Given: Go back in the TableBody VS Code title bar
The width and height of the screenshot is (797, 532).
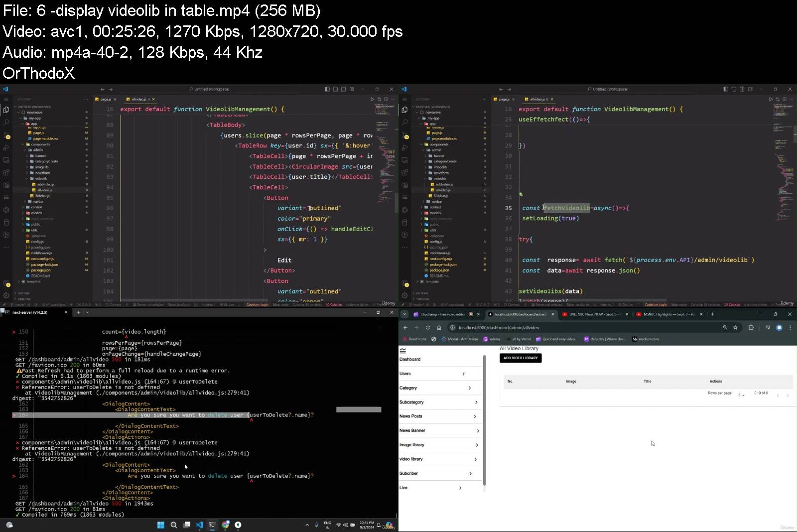Looking at the screenshot, I should tap(102, 89).
